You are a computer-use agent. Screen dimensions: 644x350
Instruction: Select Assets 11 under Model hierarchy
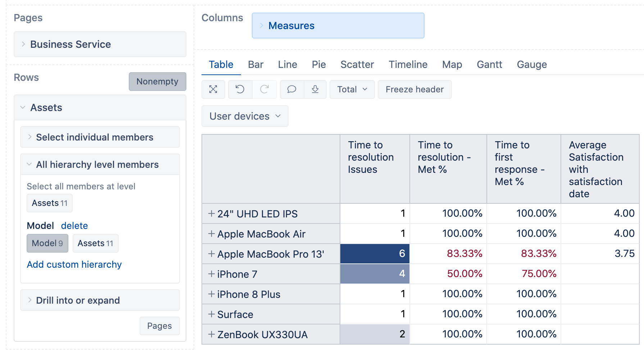point(96,243)
